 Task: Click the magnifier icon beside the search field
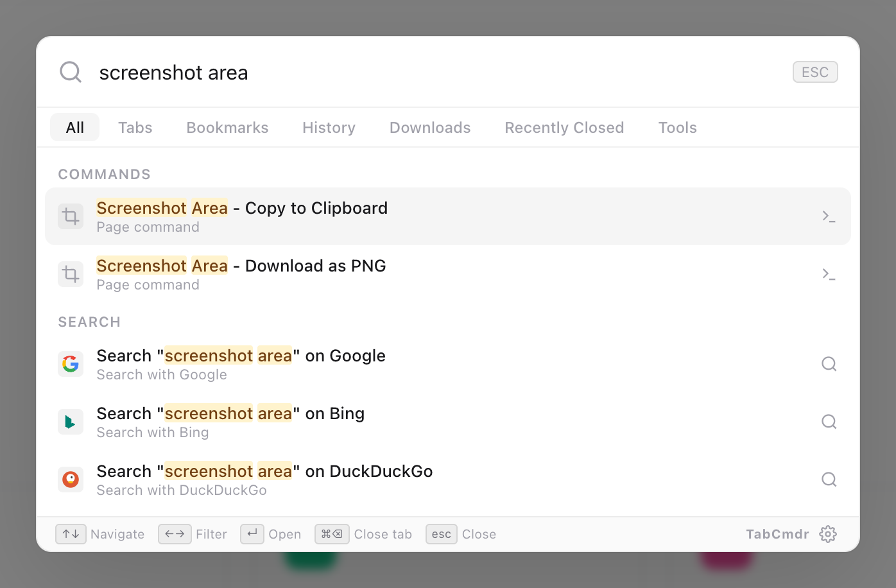click(x=71, y=72)
